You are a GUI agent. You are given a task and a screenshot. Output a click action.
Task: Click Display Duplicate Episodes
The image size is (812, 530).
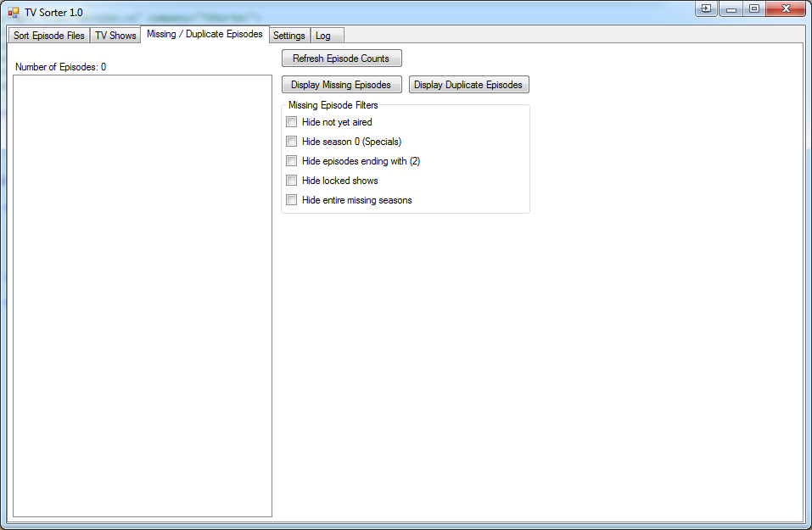point(468,84)
